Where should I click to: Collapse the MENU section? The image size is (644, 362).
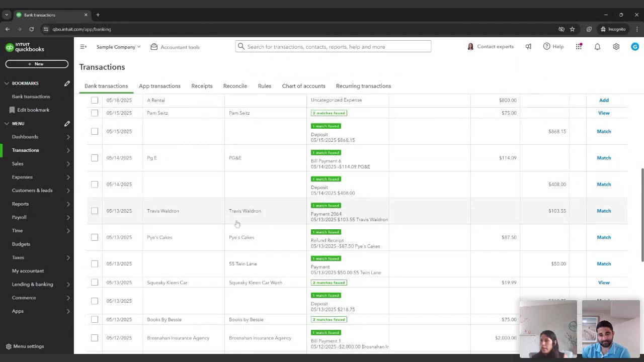coord(7,123)
